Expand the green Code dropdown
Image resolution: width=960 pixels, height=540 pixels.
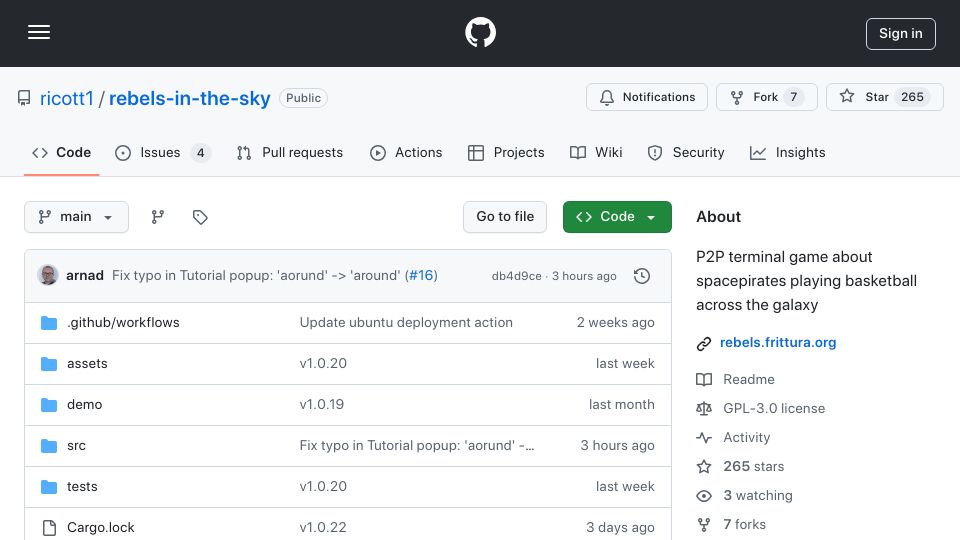(x=617, y=217)
